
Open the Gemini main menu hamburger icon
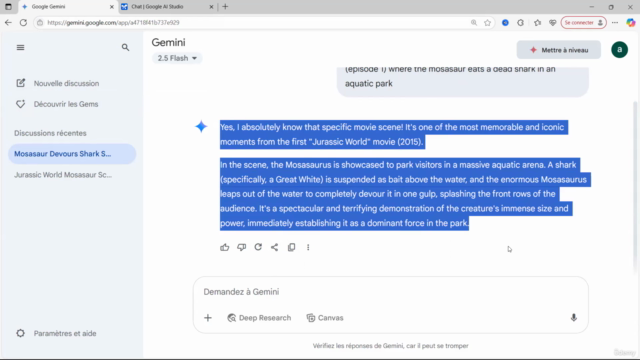20,48
